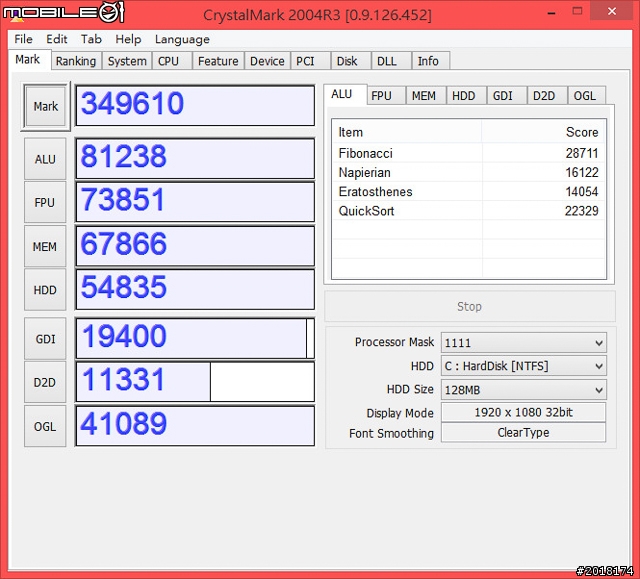Click the Stop button

(469, 306)
